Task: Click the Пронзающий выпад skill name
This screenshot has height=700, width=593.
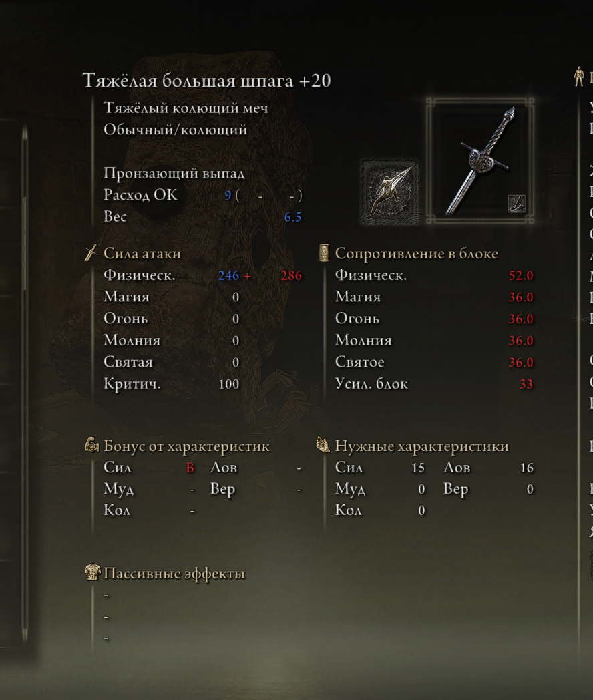Action: point(174,173)
